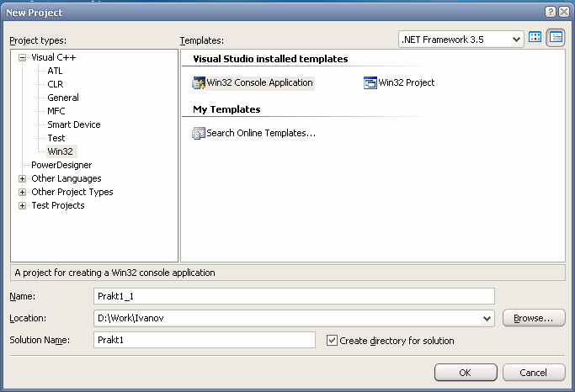Open the Location path dropdown arrow

[487, 318]
